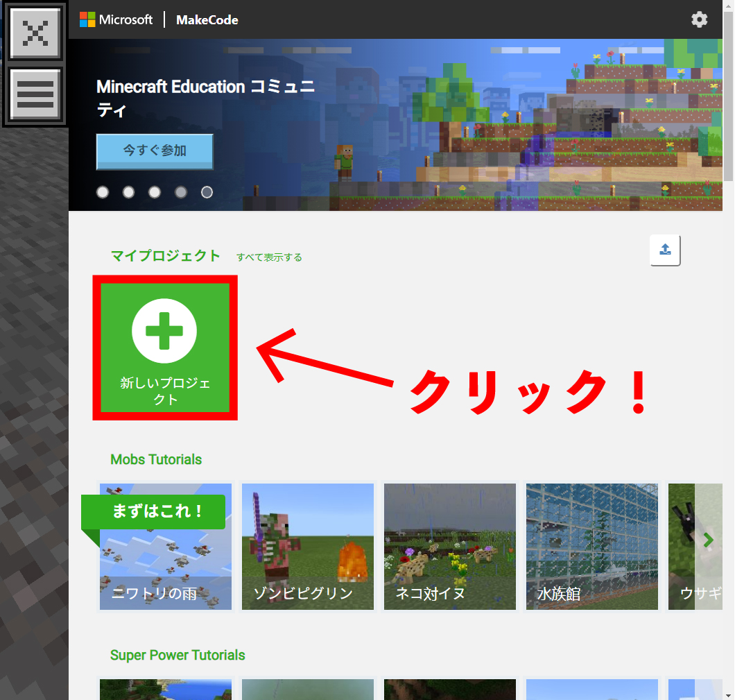Click the MakeCode title link
This screenshot has width=735, height=700.
[x=207, y=19]
